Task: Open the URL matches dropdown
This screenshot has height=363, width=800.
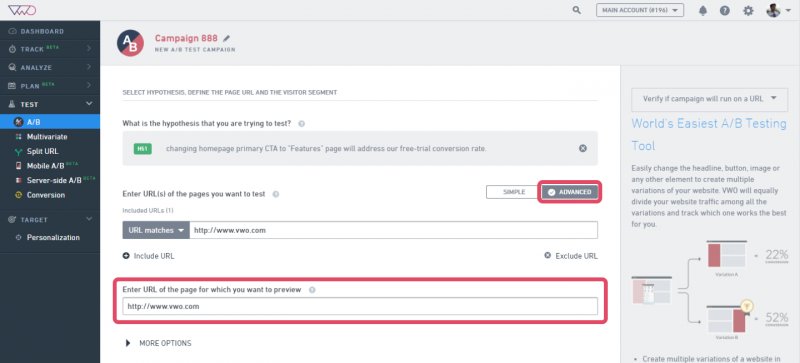Action: point(156,230)
